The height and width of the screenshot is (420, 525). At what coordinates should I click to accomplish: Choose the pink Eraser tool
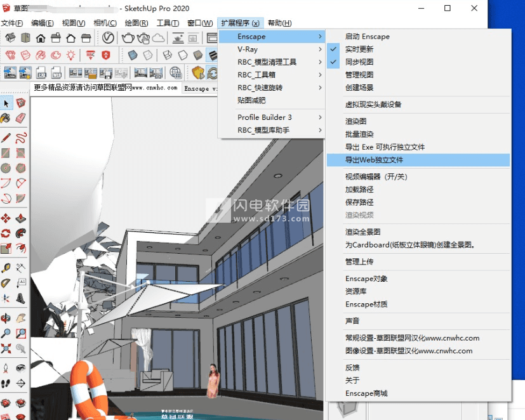[20, 118]
